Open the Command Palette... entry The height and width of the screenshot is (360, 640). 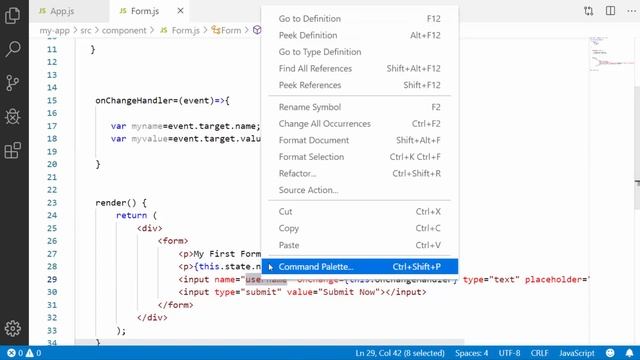click(360, 267)
